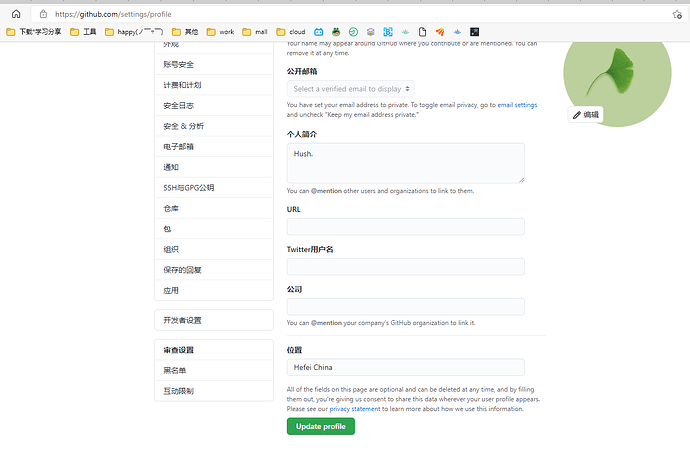Click the blank document bookmark icon

pyautogui.click(x=422, y=32)
